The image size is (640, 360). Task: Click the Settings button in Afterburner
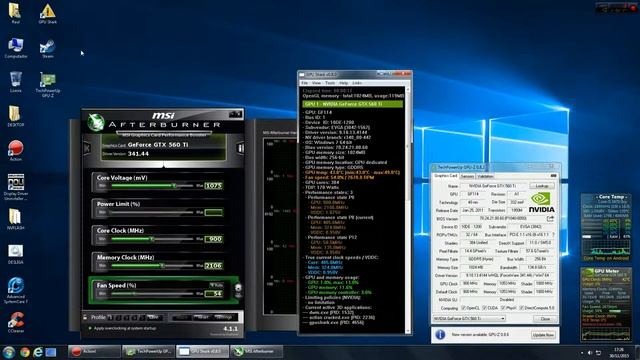pos(223,317)
